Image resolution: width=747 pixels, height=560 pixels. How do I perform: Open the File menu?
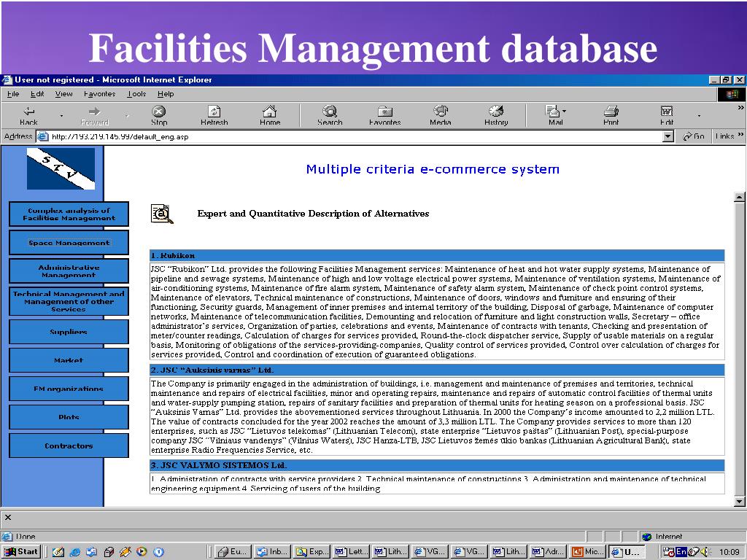point(13,94)
